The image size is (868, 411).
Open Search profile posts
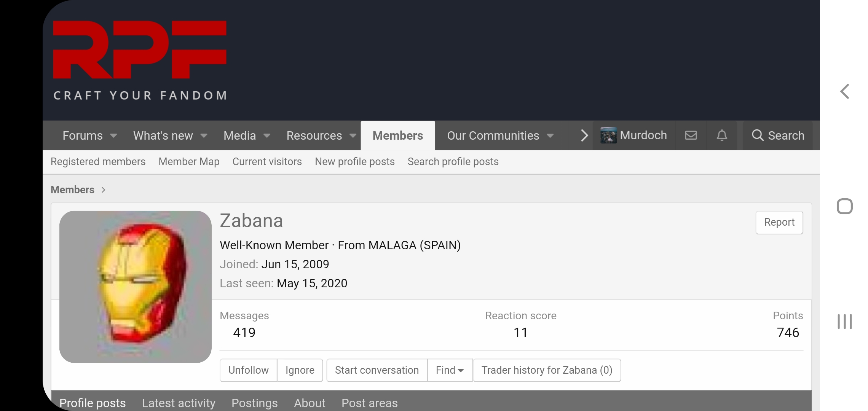[x=453, y=162]
